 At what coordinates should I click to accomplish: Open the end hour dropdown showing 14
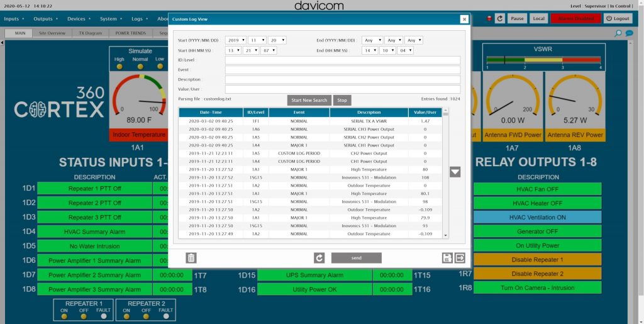point(370,50)
